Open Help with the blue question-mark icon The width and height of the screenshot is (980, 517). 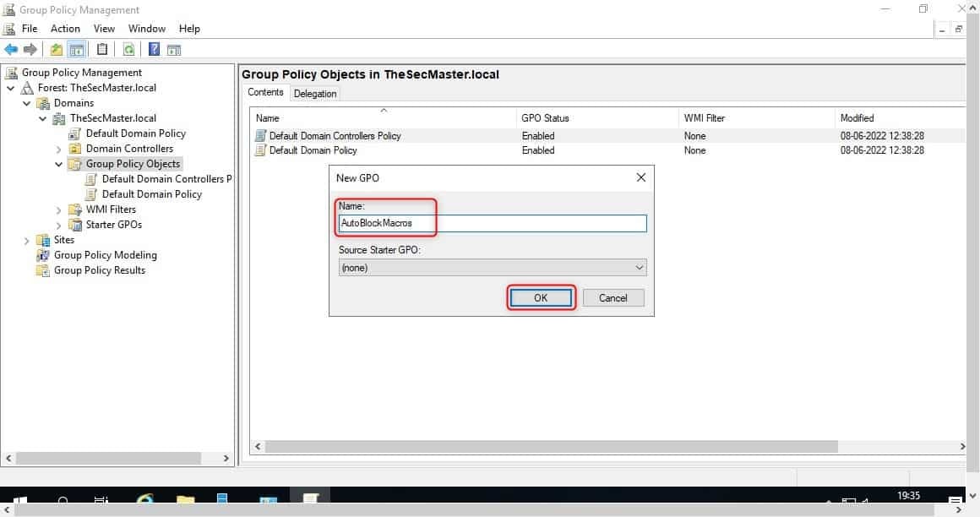pyautogui.click(x=154, y=49)
